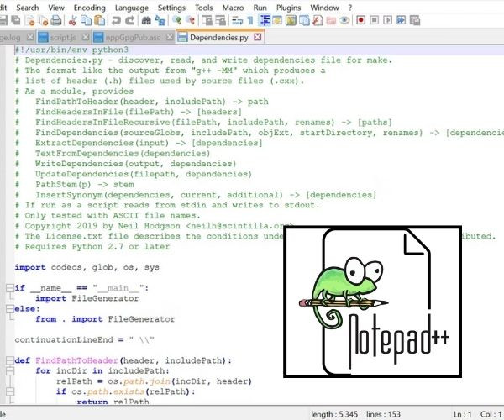Click the Paste clipboard icon

pos(100,20)
